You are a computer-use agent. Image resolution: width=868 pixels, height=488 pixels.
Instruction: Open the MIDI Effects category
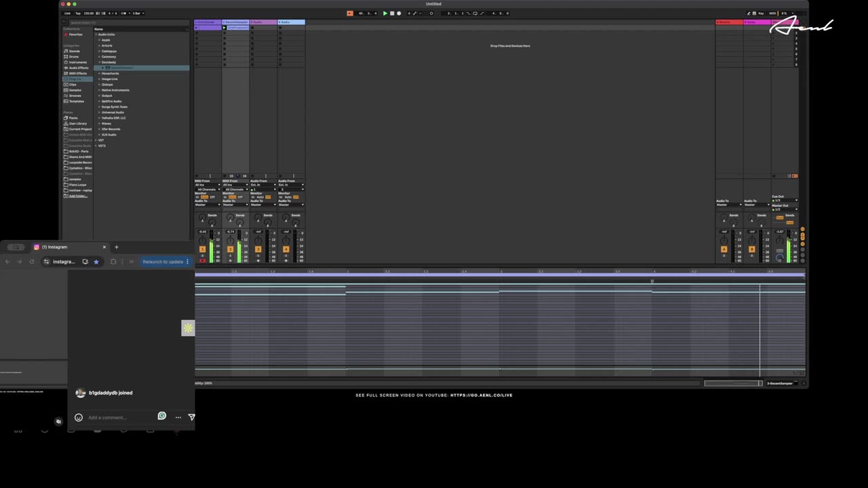77,73
